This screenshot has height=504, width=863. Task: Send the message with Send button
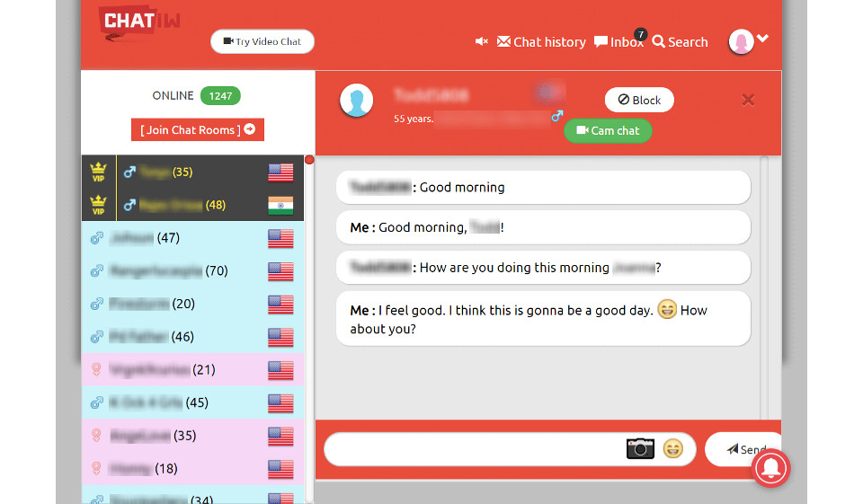pos(743,449)
